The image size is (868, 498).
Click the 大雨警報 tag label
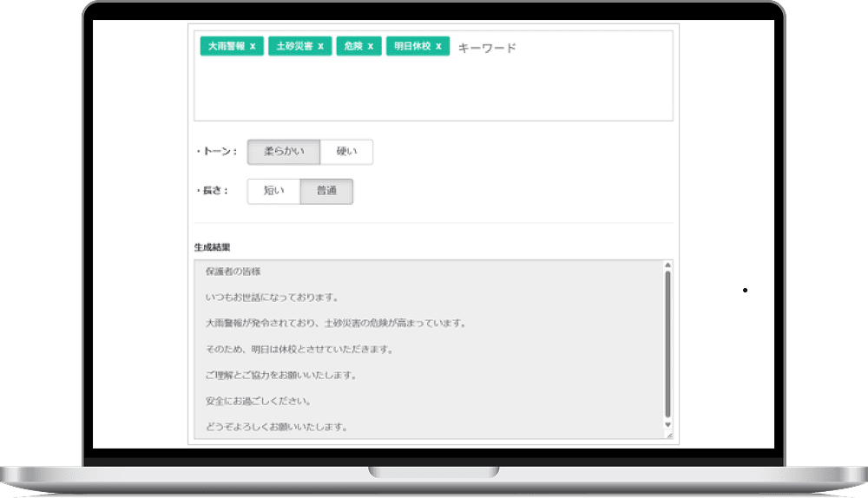pos(227,47)
